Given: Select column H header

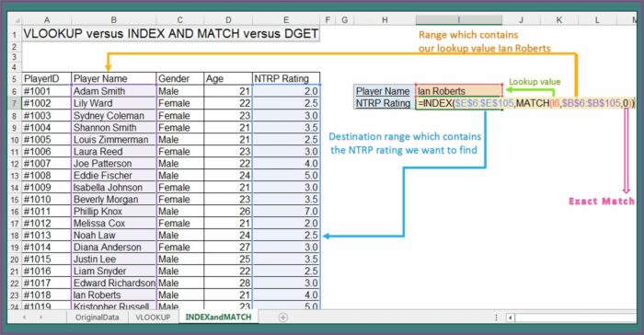Looking at the screenshot, I should coord(385,19).
